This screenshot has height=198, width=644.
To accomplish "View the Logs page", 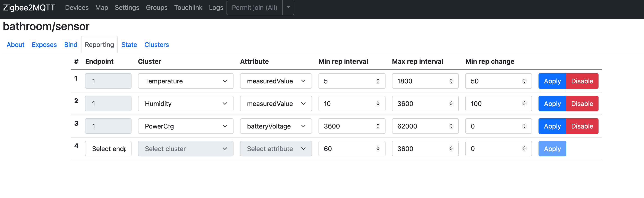I will [x=216, y=8].
